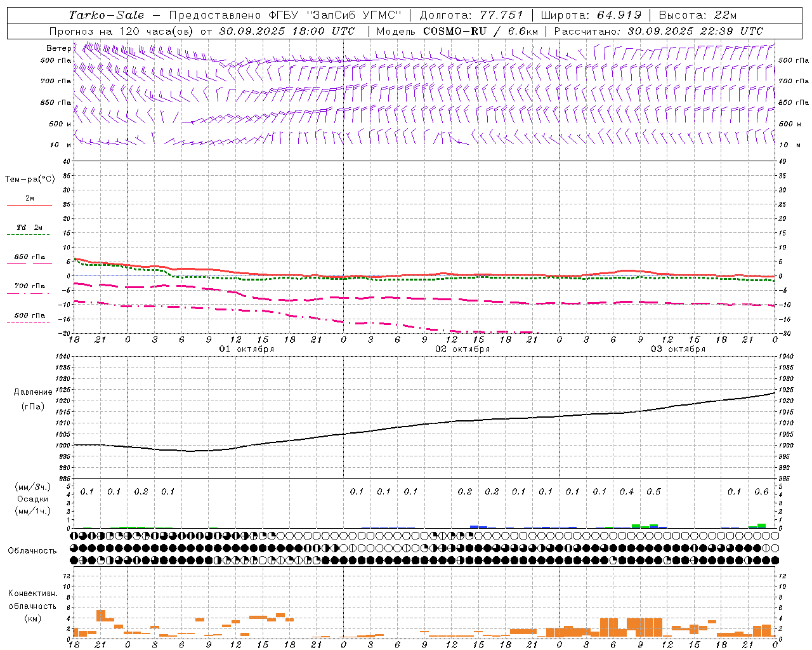Click the model name COSMO-RU / 6.6км
This screenshot has height=650, width=812.
tap(481, 31)
